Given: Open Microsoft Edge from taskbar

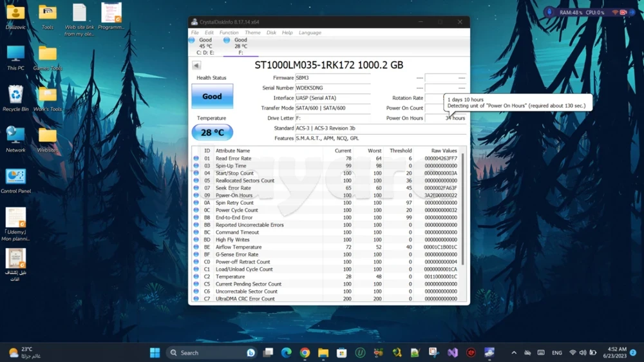Looking at the screenshot, I should [x=286, y=353].
